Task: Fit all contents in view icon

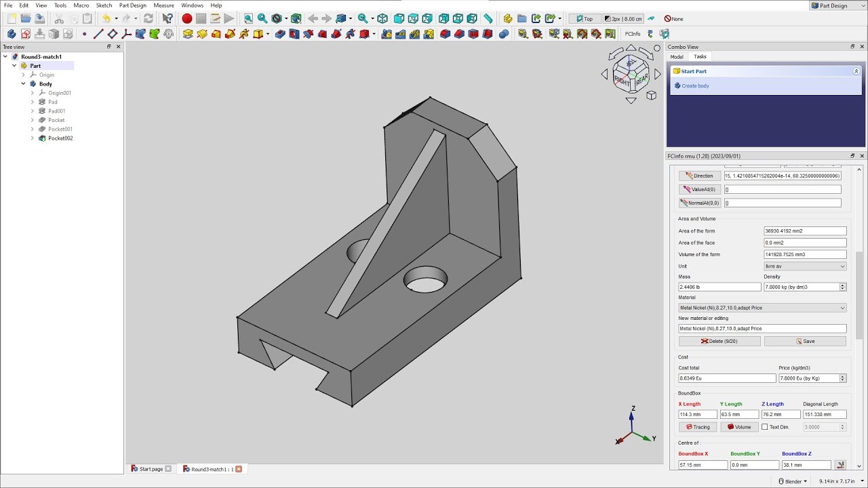Action: pyautogui.click(x=248, y=19)
